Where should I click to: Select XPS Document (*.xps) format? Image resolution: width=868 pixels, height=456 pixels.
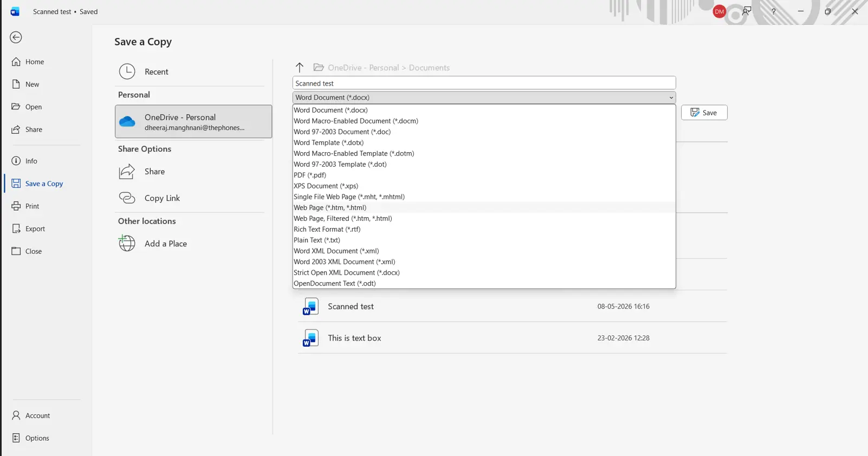tap(484, 186)
